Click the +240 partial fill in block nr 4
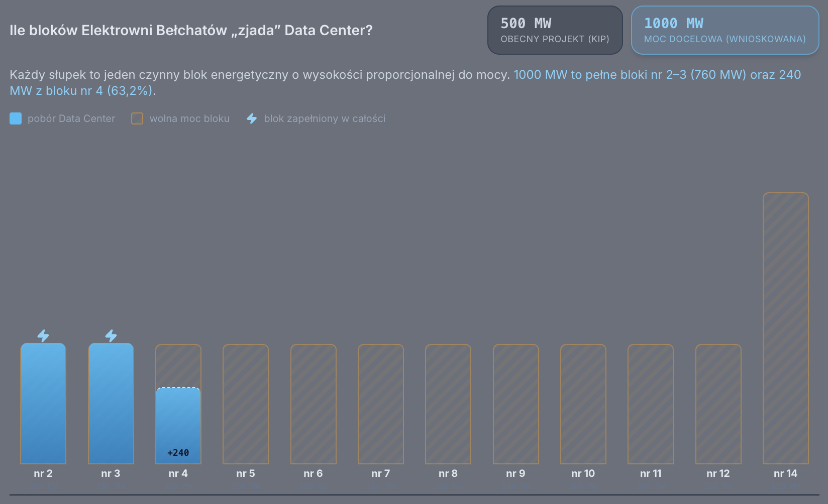Viewport: 828px width, 504px height. (x=178, y=426)
